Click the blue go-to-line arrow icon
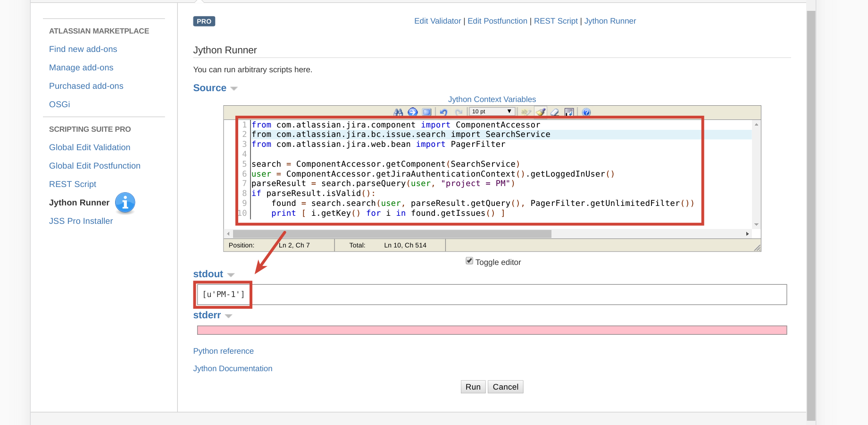868x425 pixels. [413, 112]
